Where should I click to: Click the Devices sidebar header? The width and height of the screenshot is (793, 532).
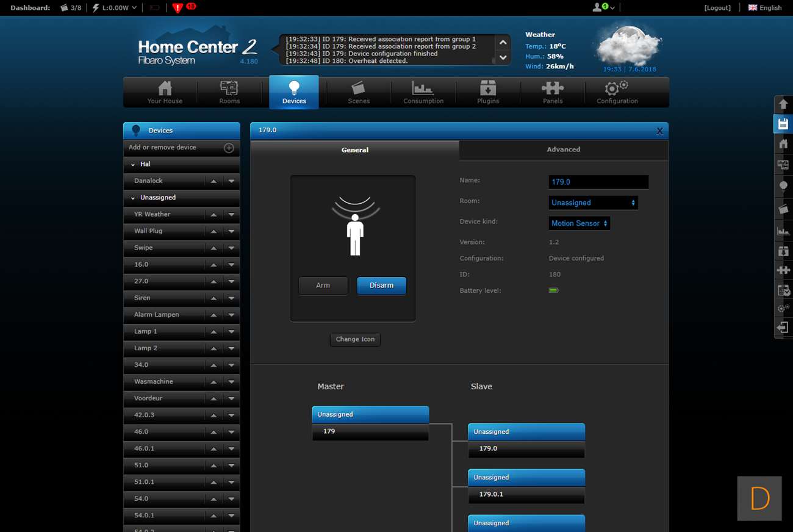(182, 131)
